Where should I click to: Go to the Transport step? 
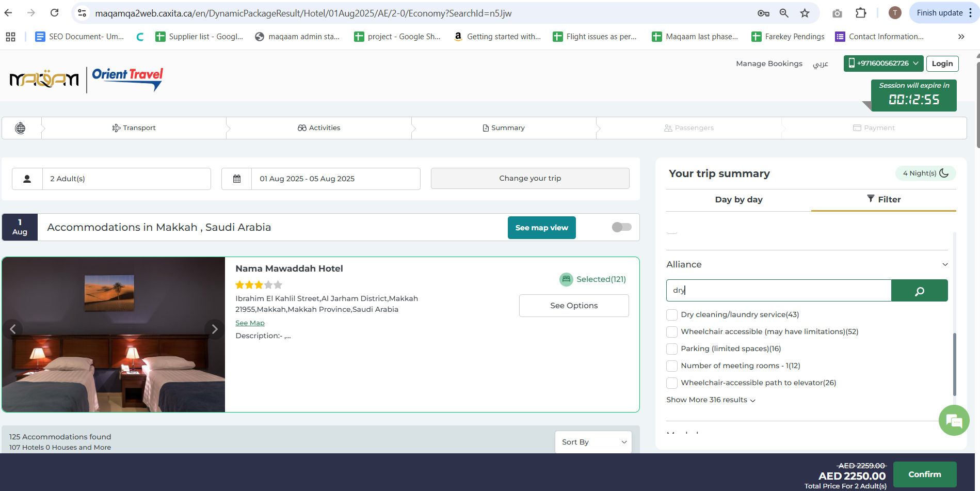[x=134, y=128]
